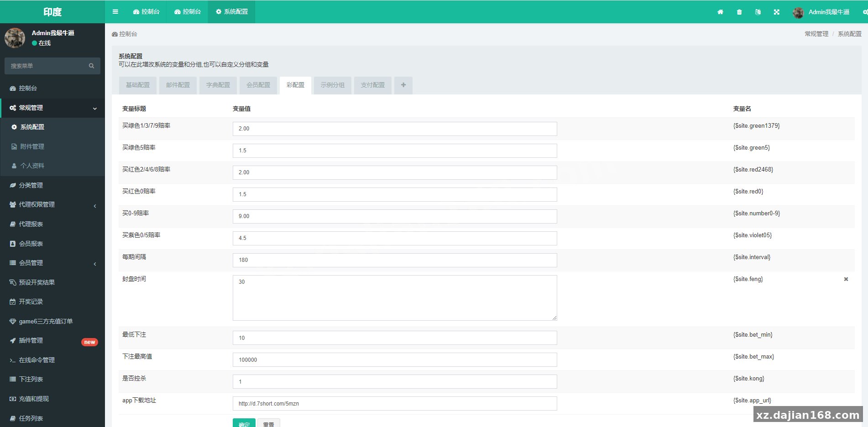Open 在线命令管理 in the sidebar
Screen dimensions: 868x427
52,360
